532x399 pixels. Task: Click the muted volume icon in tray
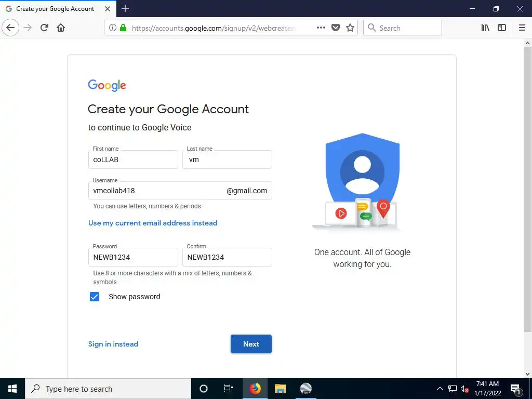[464, 389]
